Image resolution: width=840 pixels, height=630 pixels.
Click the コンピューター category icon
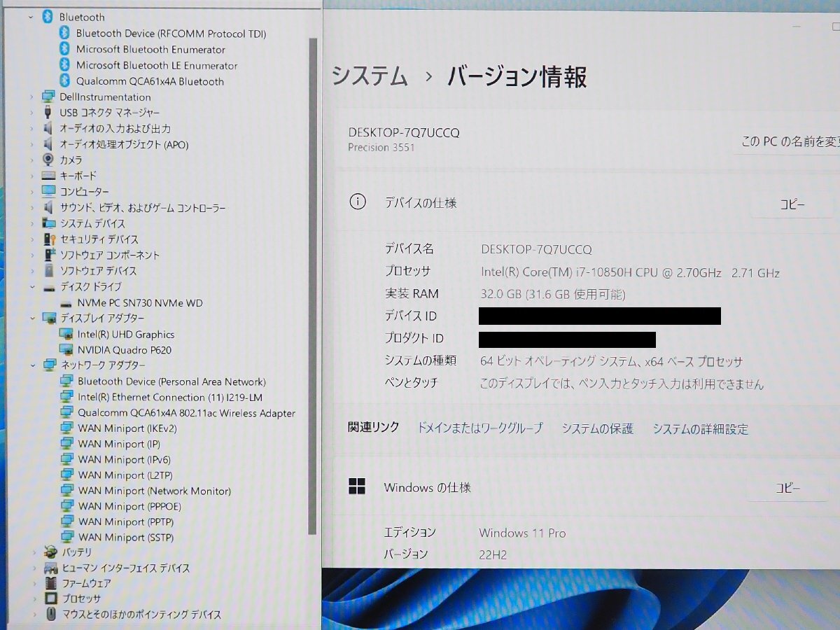tap(48, 191)
